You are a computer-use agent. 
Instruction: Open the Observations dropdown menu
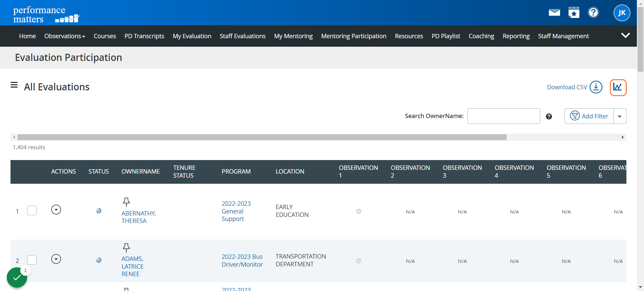point(65,36)
